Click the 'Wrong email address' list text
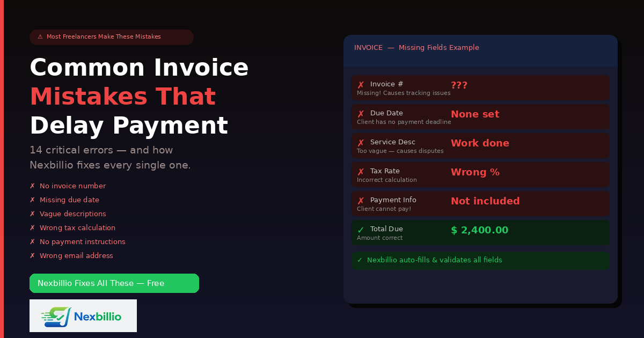 pyautogui.click(x=76, y=256)
